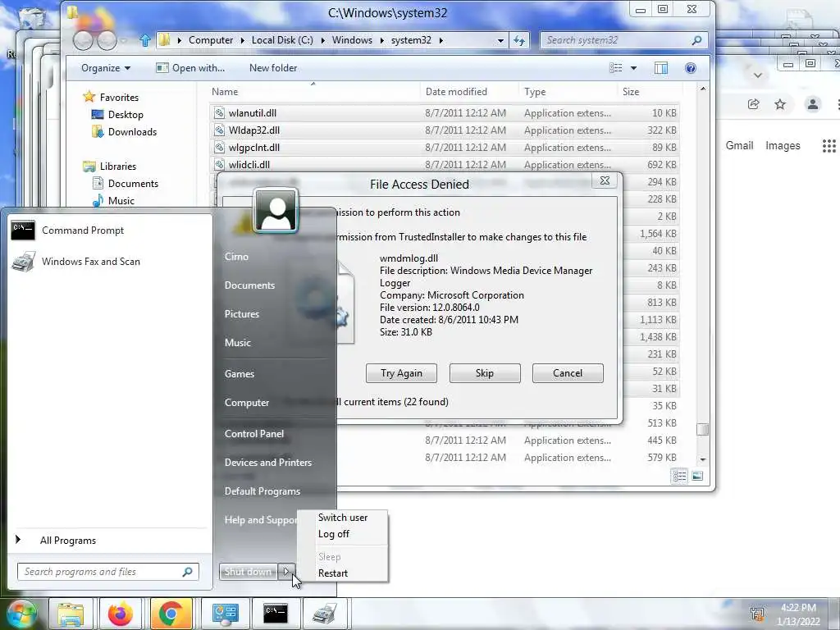Open the Organize dropdown

coord(106,68)
